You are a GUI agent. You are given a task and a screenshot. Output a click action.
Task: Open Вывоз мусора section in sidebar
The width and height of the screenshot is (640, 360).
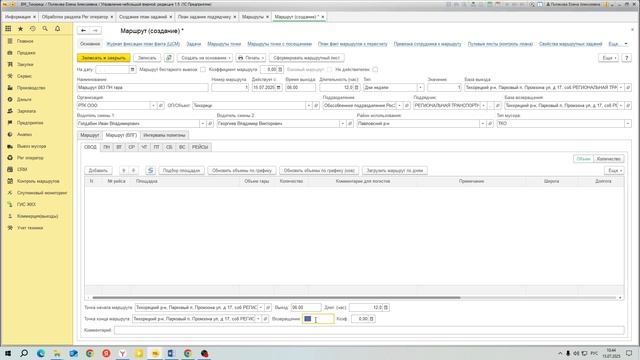[x=31, y=146]
